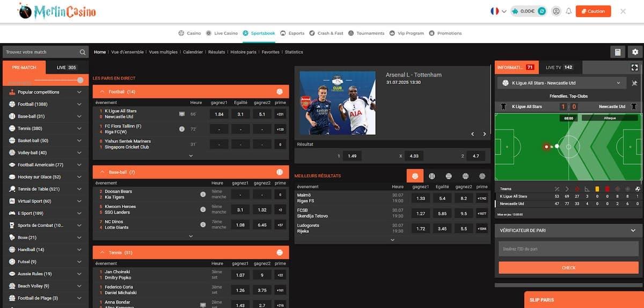Open the language selector with French flag
644x308 pixels.
498,11
